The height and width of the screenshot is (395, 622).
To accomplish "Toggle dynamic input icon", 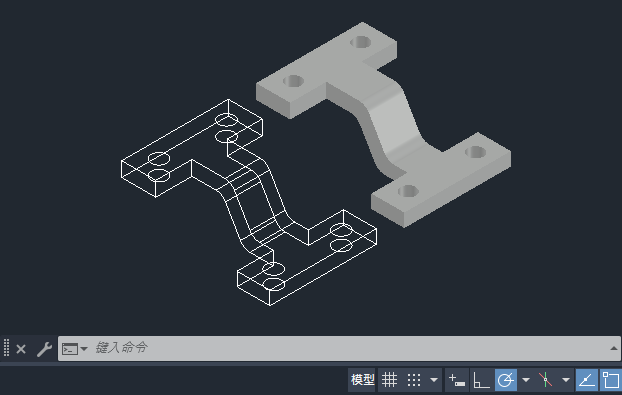I will (457, 380).
